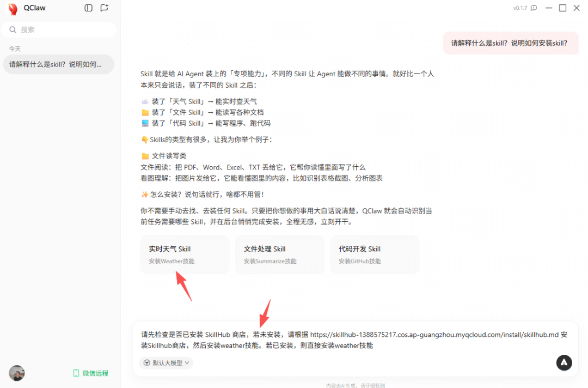This screenshot has height=388, width=588.
Task: Click the model icon in 默认大模型 selector
Action: tap(147, 363)
